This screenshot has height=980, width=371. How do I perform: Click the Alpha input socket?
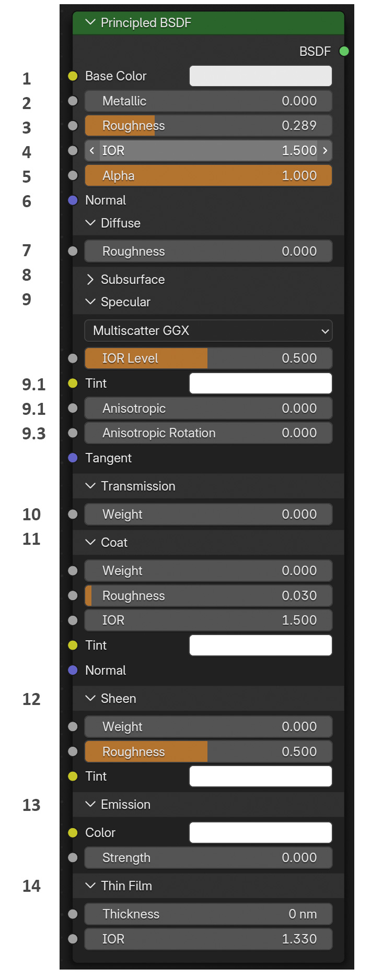pos(73,176)
